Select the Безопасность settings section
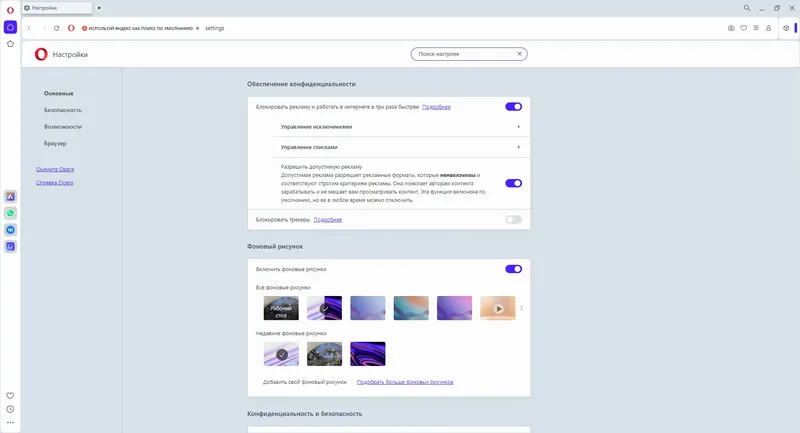The width and height of the screenshot is (800, 433). point(63,110)
